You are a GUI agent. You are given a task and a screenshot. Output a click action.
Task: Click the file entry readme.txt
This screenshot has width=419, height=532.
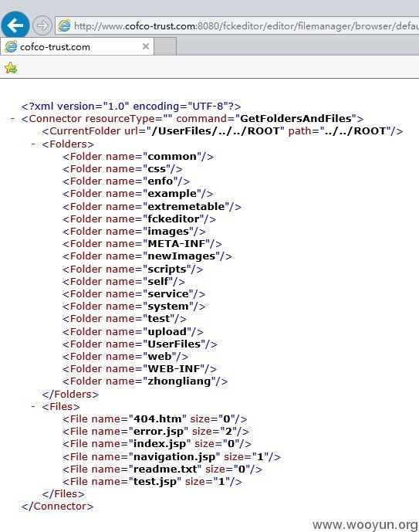point(162,469)
